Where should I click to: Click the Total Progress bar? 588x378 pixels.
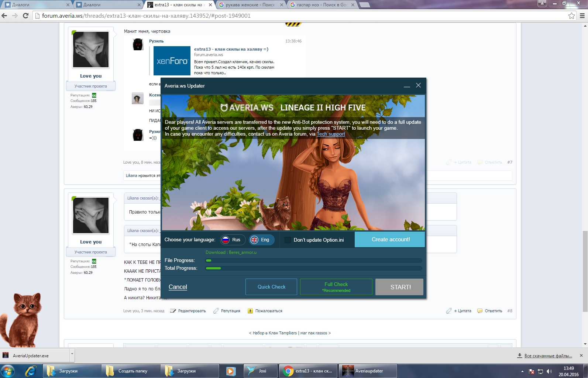313,268
